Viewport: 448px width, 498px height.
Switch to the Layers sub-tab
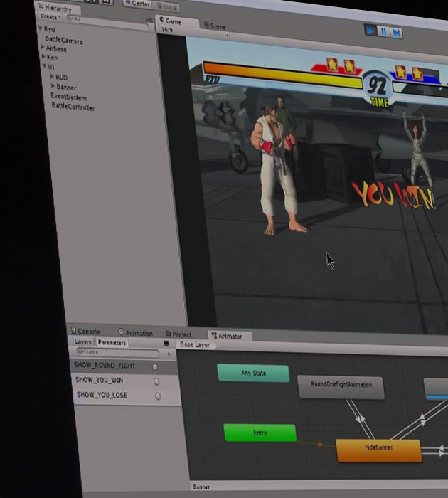pyautogui.click(x=83, y=341)
